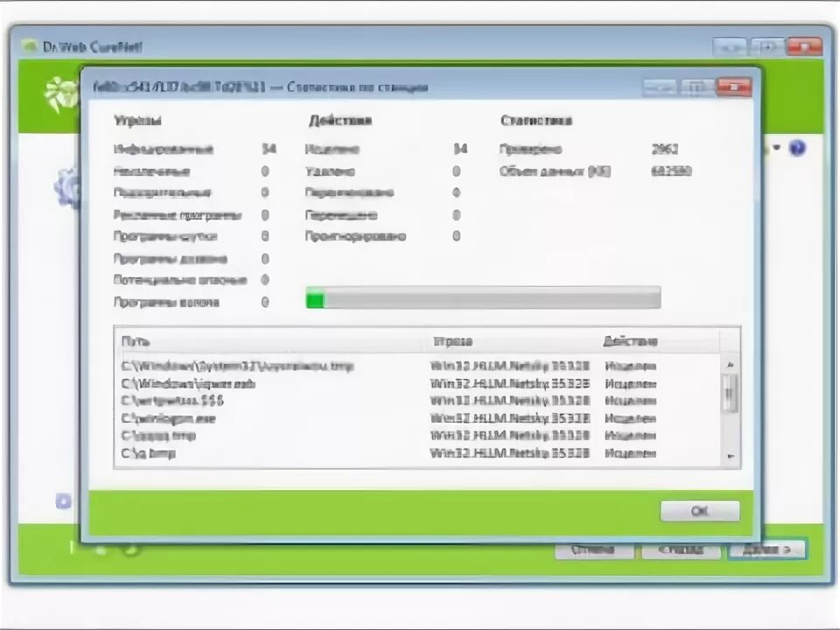This screenshot has width=840, height=630.
Task: Click the Потенциально опасные label
Action: [x=180, y=280]
